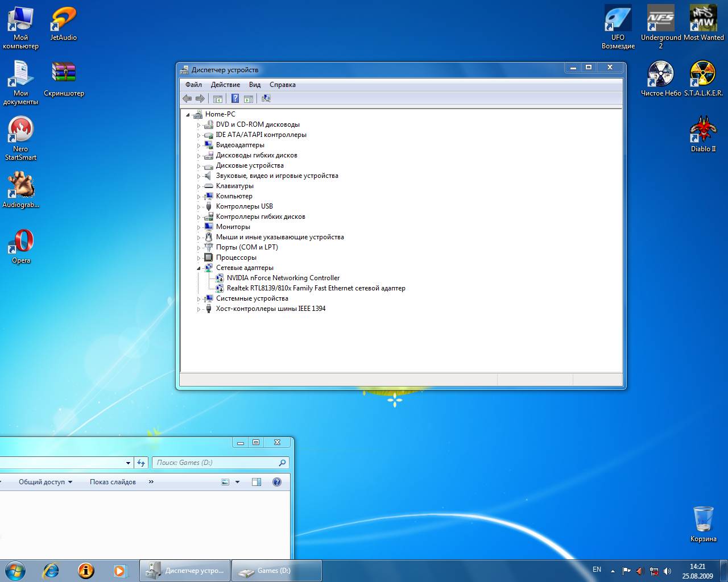Collapse the Сетевые адаптеры node
This screenshot has width=728, height=582.
coord(199,268)
